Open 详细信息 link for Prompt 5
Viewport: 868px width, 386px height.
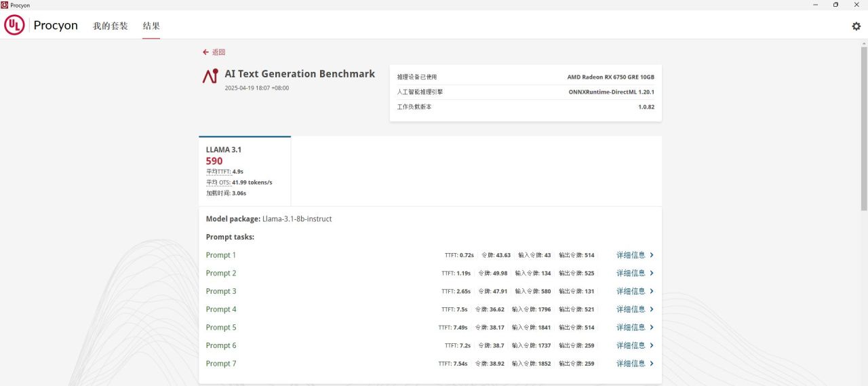[x=631, y=328]
